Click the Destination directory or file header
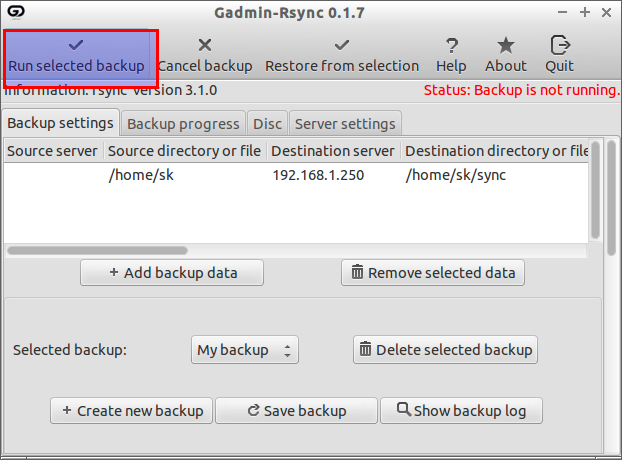 click(495, 151)
